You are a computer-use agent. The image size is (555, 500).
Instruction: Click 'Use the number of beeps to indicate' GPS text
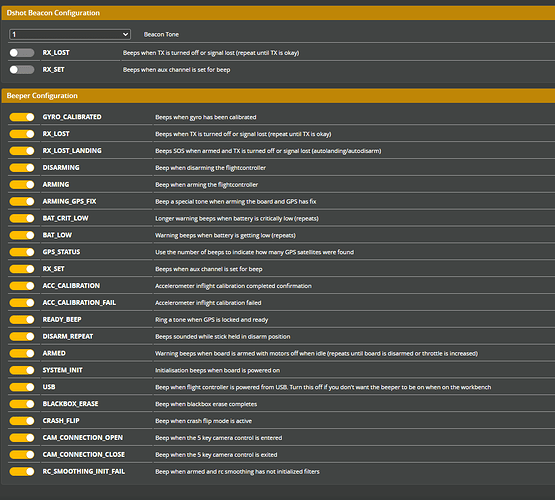pos(254,252)
